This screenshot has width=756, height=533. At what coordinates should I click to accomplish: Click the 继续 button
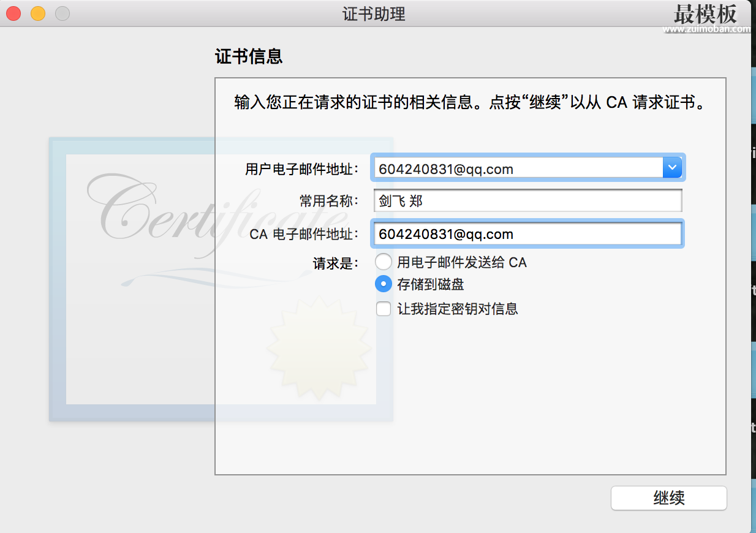669,498
